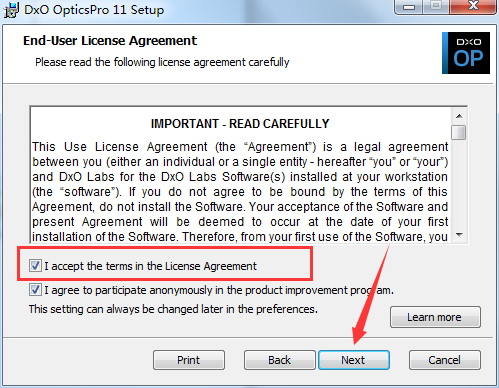Uncheck I accept the terms in the License Agreement
Image resolution: width=499 pixels, height=388 pixels.
coord(35,266)
